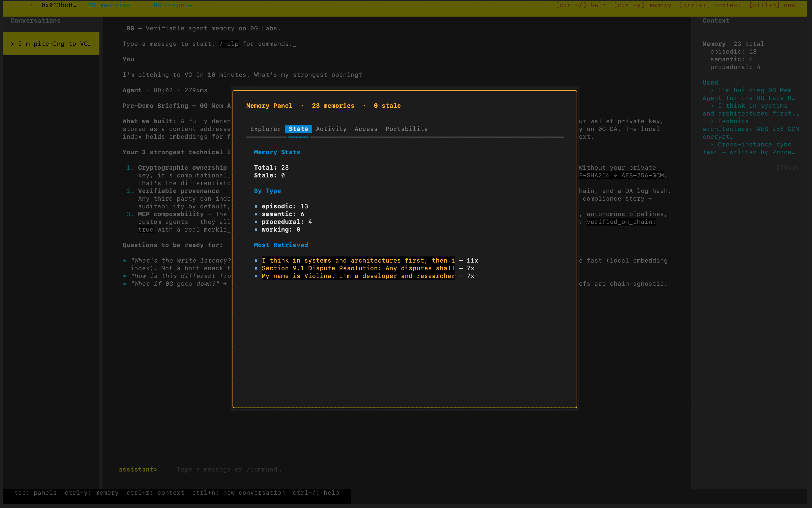The width and height of the screenshot is (812, 508).
Task: Click the "tab: panels" footer hint
Action: click(x=35, y=493)
